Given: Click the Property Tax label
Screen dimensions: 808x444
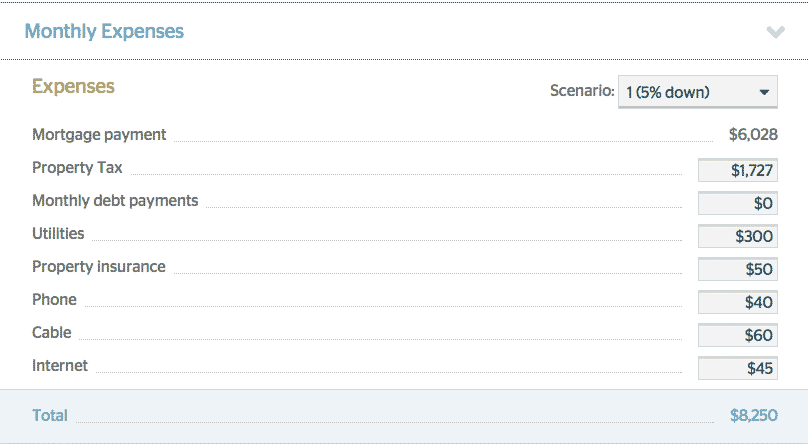Looking at the screenshot, I should click(x=77, y=167).
